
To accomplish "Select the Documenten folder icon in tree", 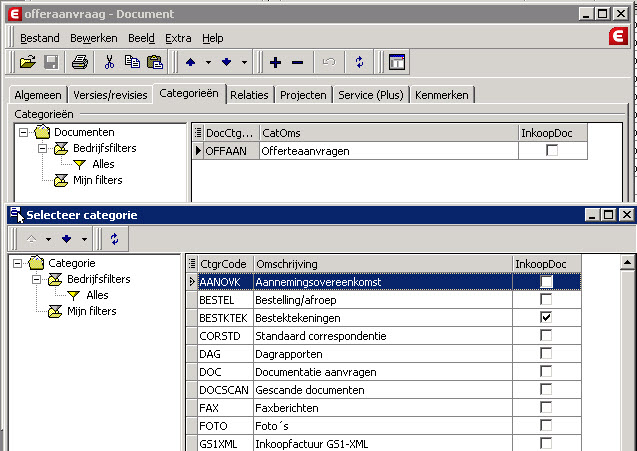I will click(42, 132).
